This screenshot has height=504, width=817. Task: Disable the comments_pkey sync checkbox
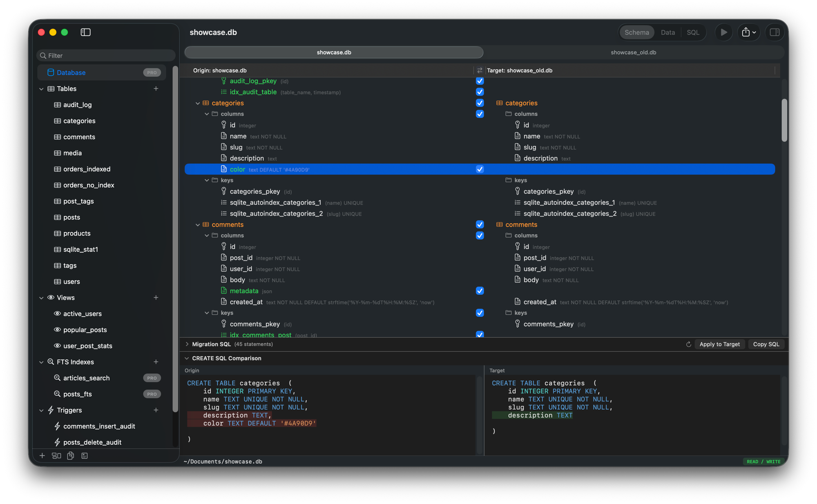pos(480,324)
